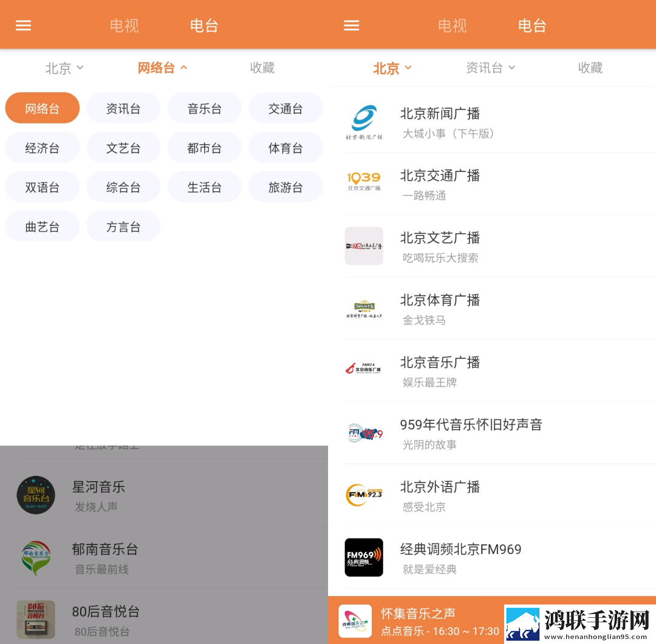Open 80后音悦台 station entry
This screenshot has height=644, width=656.
click(164, 617)
